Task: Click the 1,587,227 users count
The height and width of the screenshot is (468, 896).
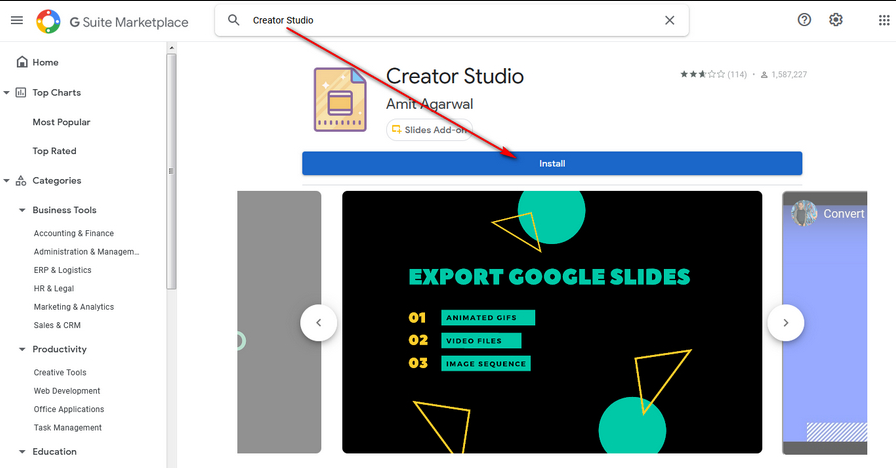Action: 789,74
